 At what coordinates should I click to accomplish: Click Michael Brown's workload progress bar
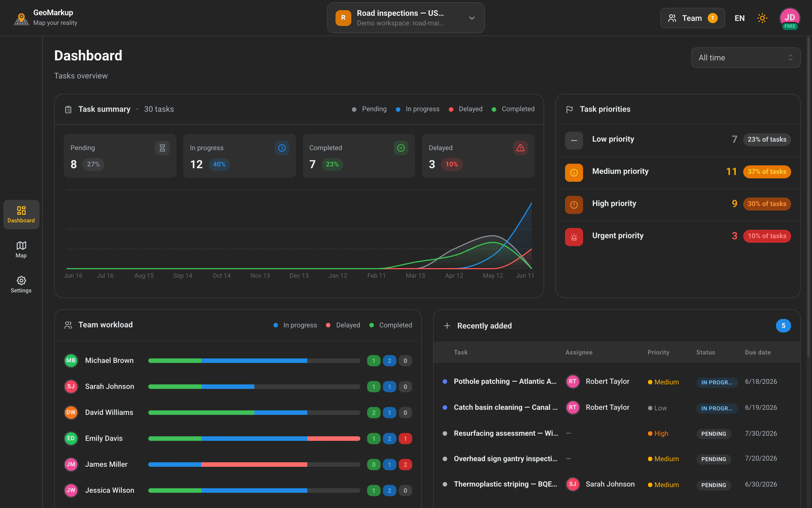[254, 361]
